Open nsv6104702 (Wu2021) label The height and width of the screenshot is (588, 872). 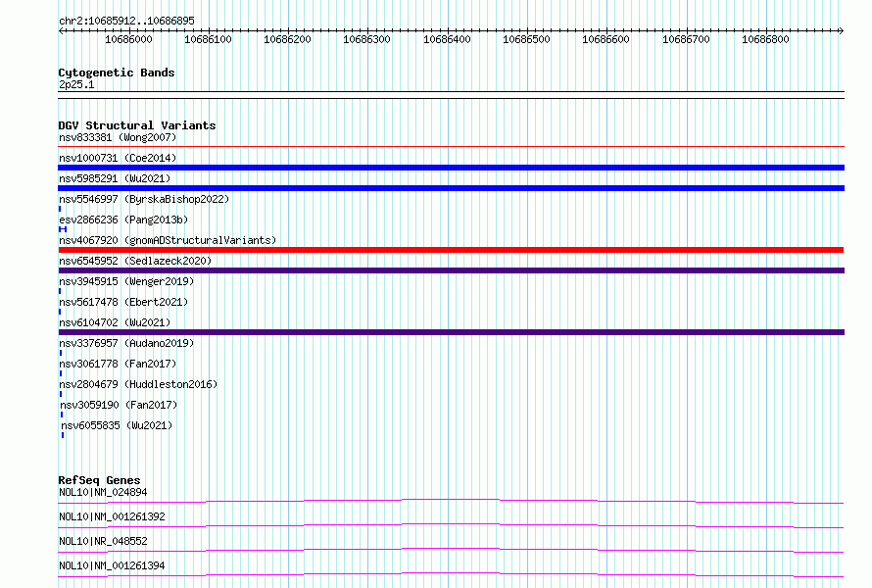(x=115, y=322)
